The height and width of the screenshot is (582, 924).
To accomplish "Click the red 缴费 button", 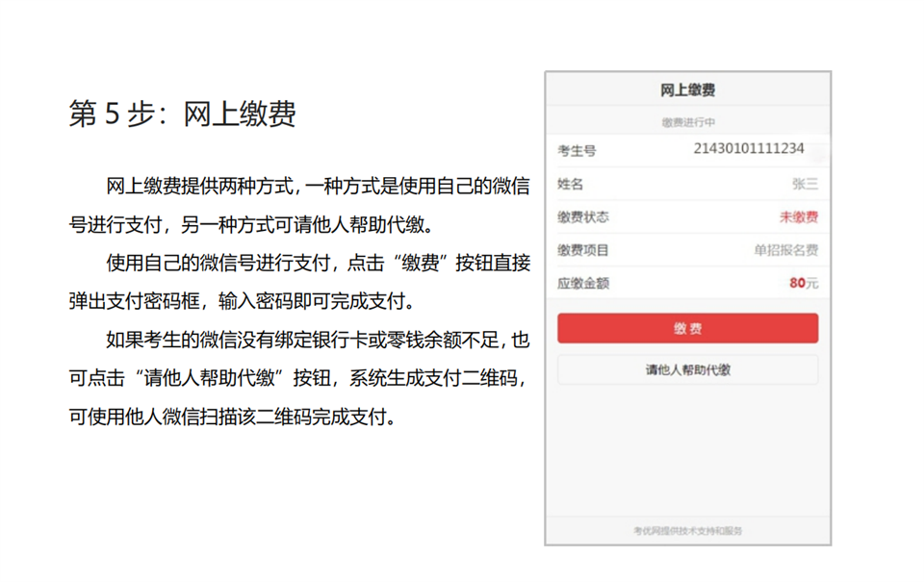I will 687,328.
